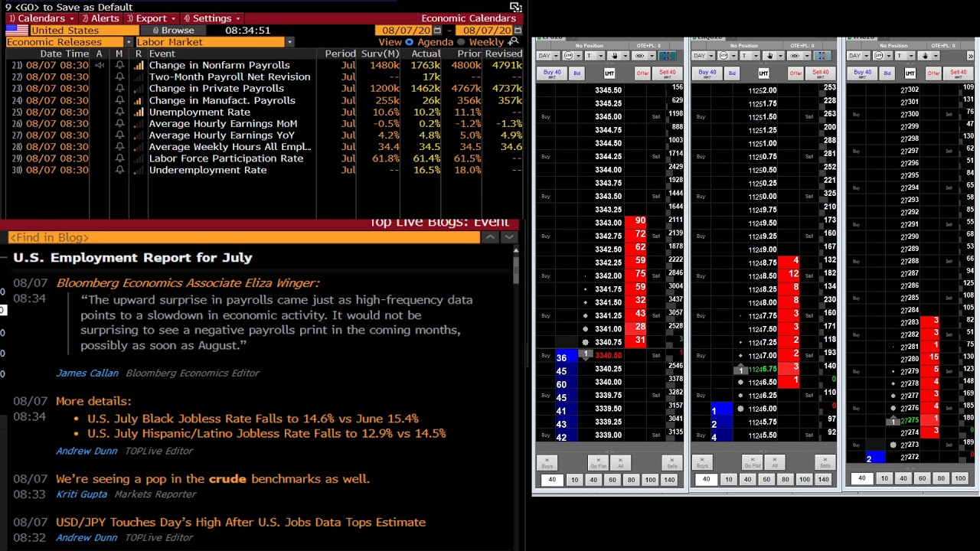
Task: Open USD/JPY Touches Day's High headline
Action: (x=240, y=522)
